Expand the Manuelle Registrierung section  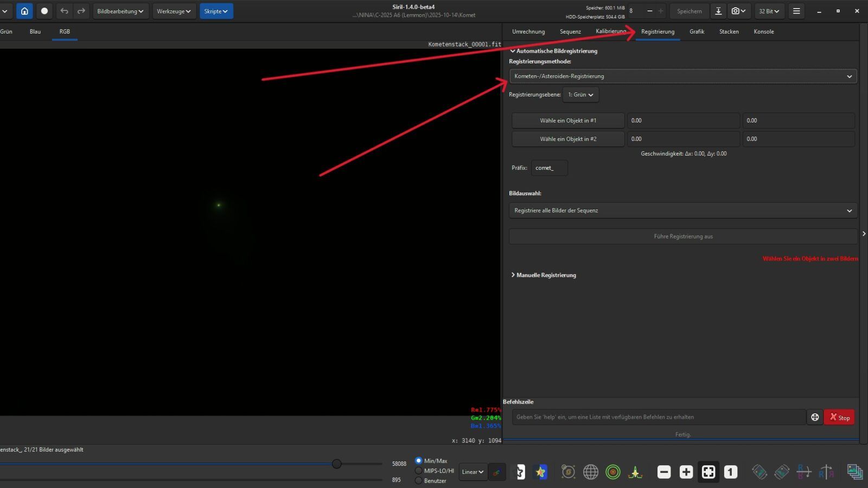coord(543,275)
